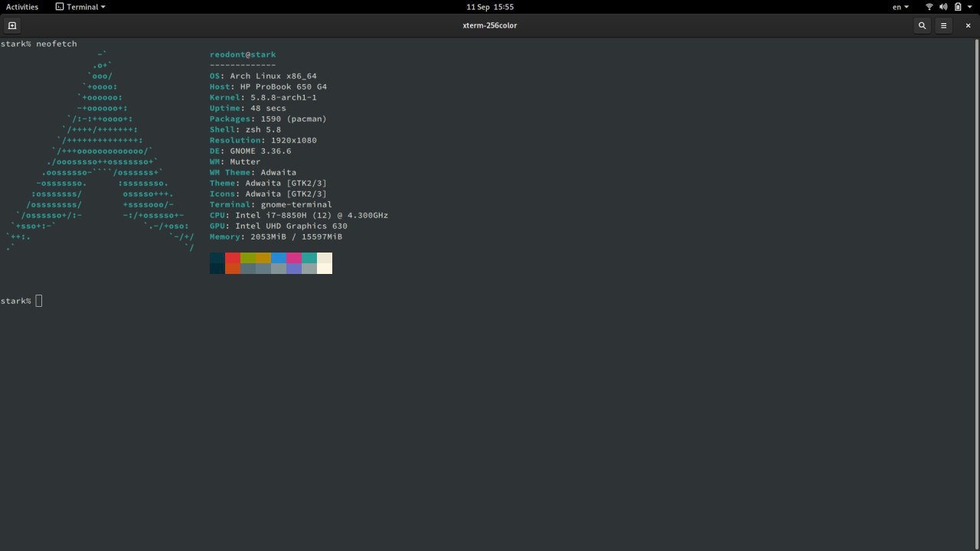The width and height of the screenshot is (980, 551).
Task: Click the magenta pink palette block
Action: pyautogui.click(x=294, y=258)
